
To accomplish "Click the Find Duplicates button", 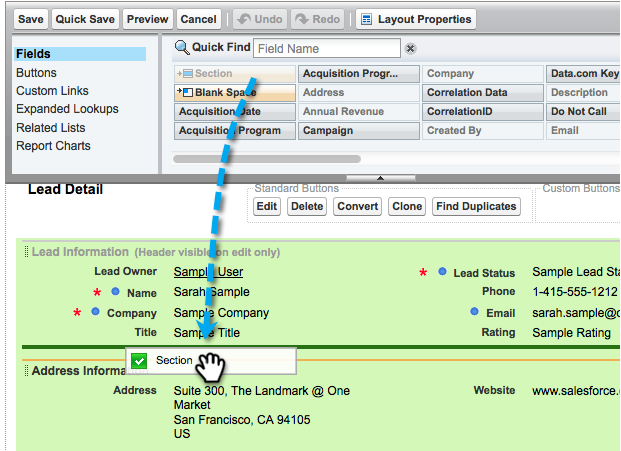I will tap(476, 206).
